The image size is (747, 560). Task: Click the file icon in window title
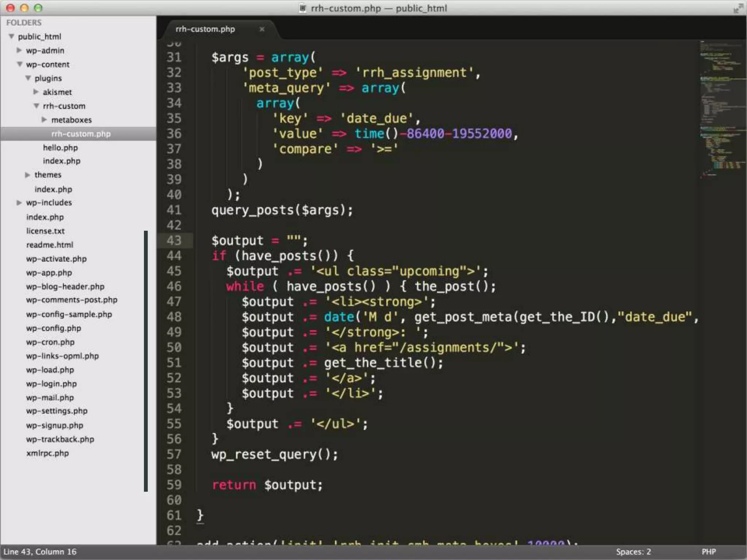pos(302,8)
